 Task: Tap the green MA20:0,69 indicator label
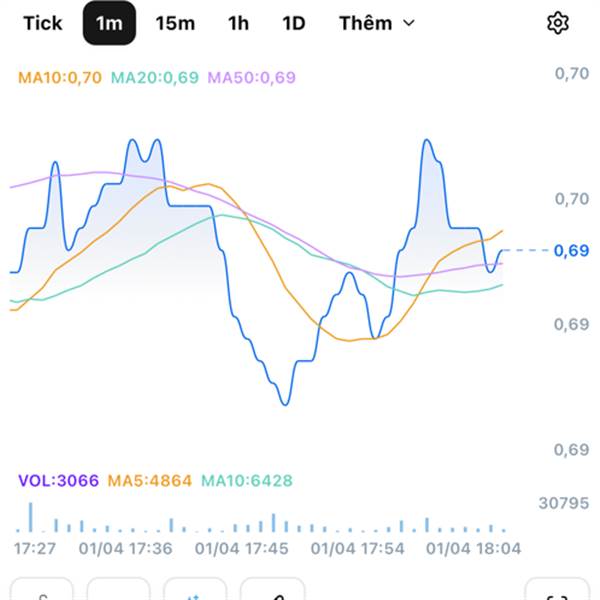pyautogui.click(x=155, y=77)
